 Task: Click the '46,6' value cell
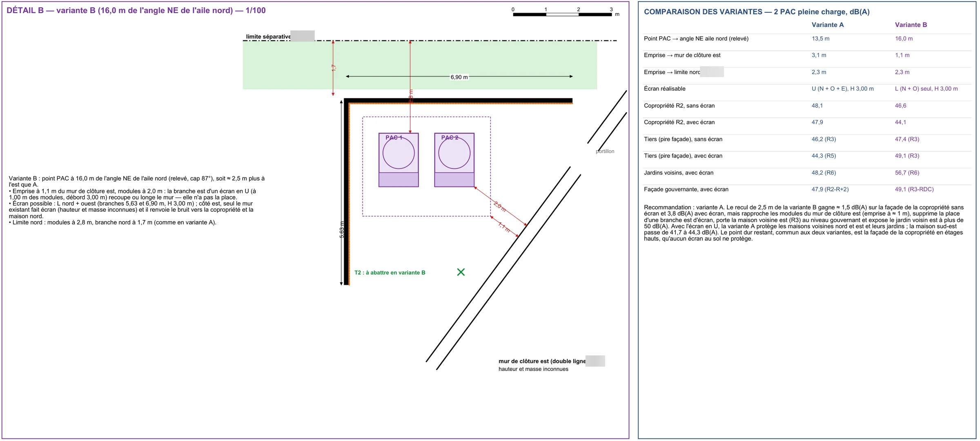click(900, 106)
